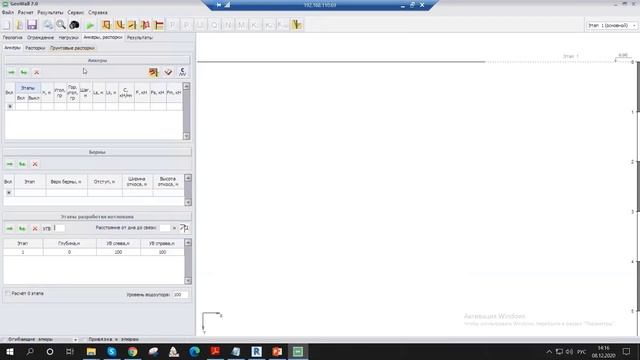Viewport: 640px width, 360px height.
Task: Open PowerPoint from the taskbar
Action: pyautogui.click(x=277, y=351)
